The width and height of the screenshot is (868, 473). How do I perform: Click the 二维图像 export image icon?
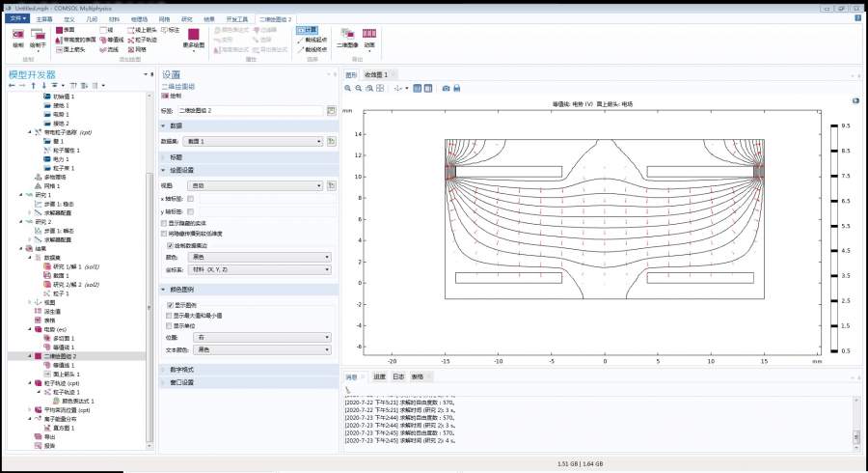click(x=346, y=36)
